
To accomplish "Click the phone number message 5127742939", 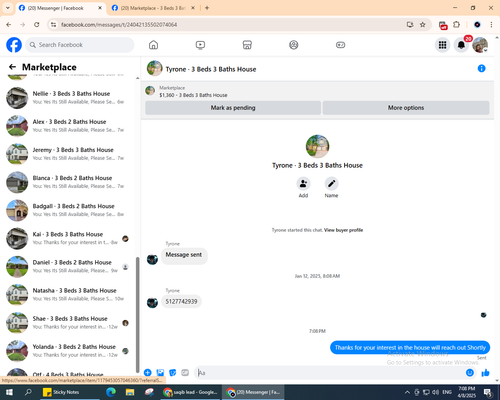I will point(181,301).
